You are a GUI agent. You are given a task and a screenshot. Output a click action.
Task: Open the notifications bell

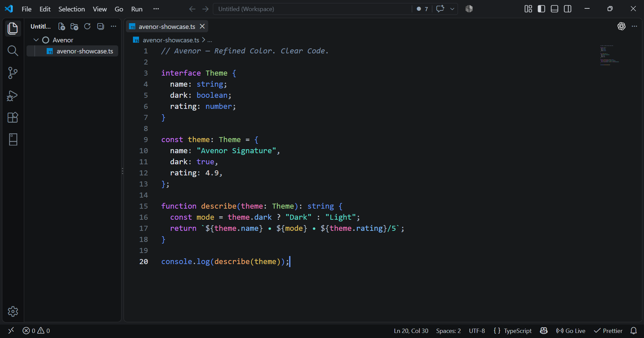[634, 331]
